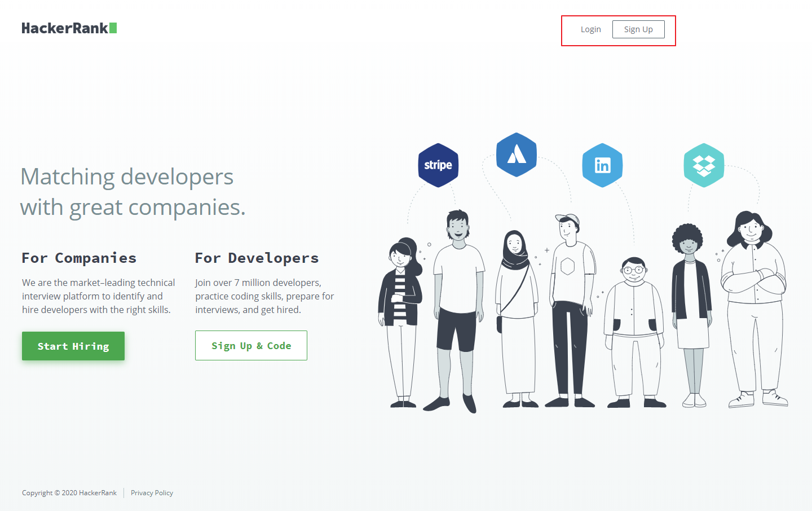Image resolution: width=812 pixels, height=511 pixels.
Task: Click the 'For Developers' heading
Action: tap(257, 258)
